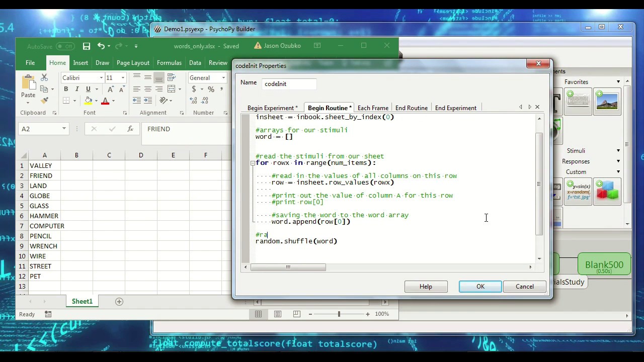
Task: Click the Format Painter brush in Excel
Action: tap(44, 101)
